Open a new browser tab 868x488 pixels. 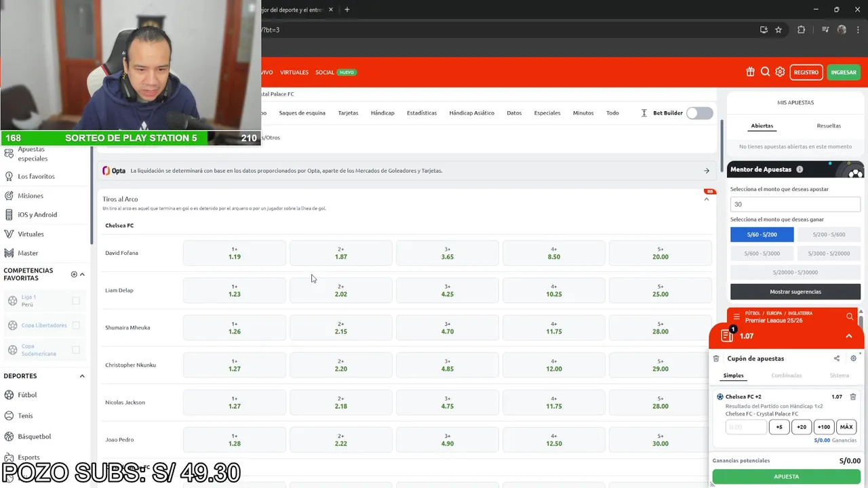347,9
